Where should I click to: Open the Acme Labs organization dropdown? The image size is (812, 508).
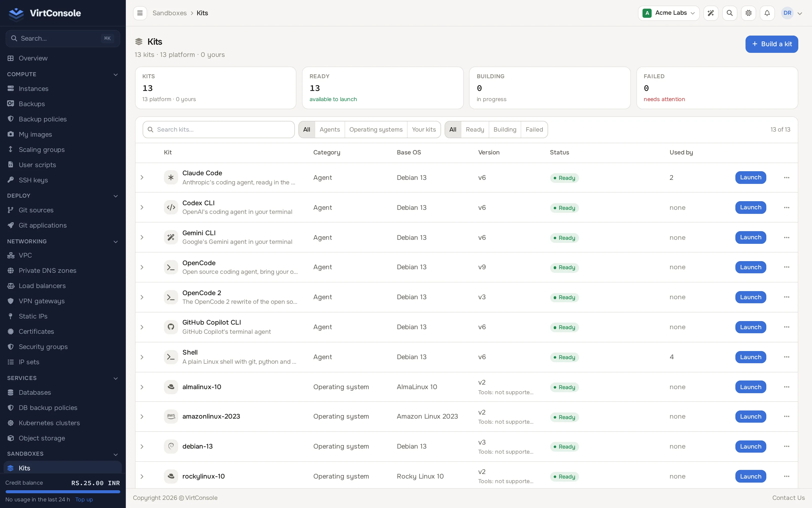coord(668,13)
